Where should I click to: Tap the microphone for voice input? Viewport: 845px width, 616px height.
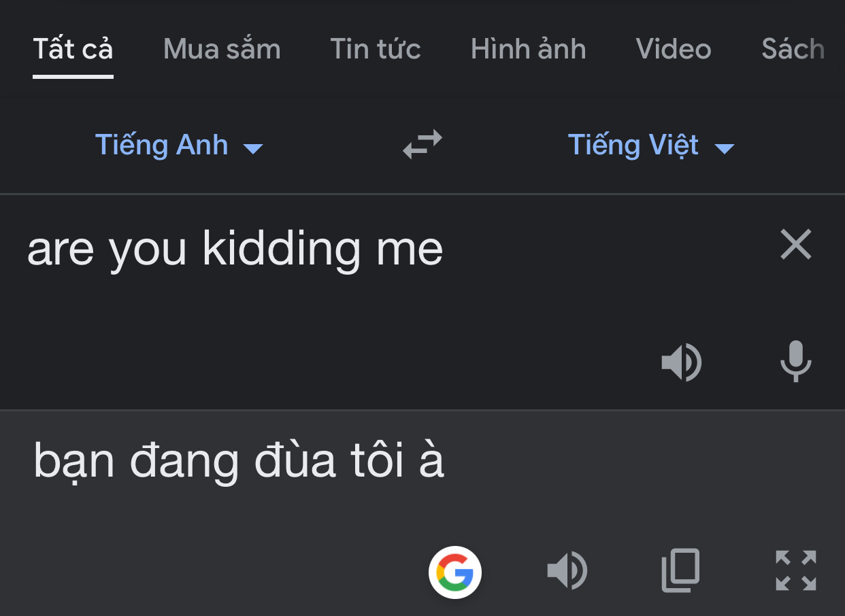(x=795, y=361)
